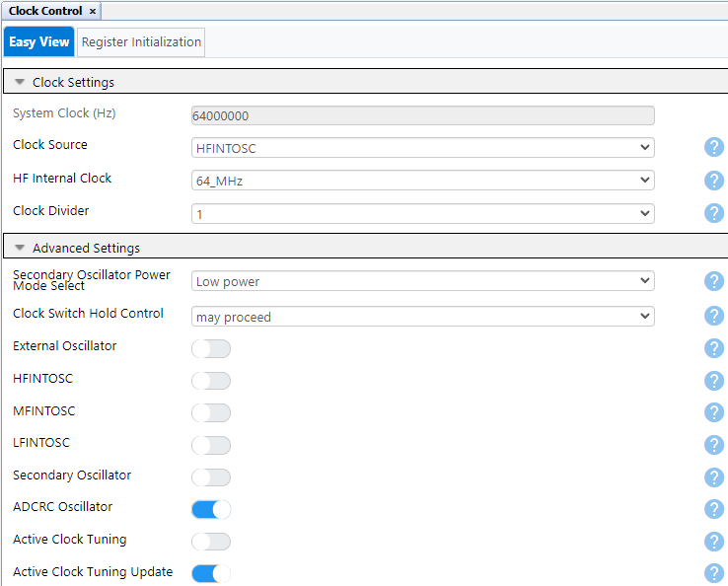728x586 pixels.
Task: Select the Easy View tab
Action: tap(39, 41)
